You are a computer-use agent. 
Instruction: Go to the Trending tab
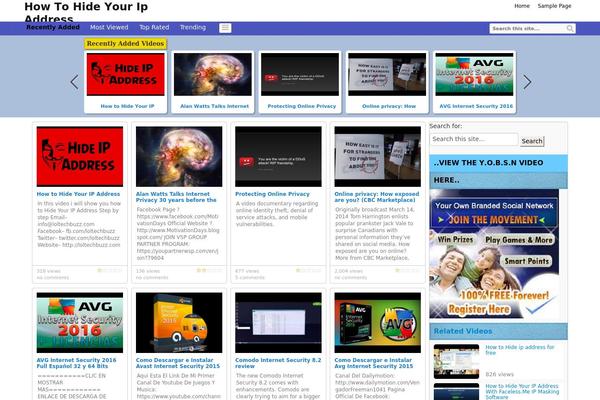tap(193, 27)
